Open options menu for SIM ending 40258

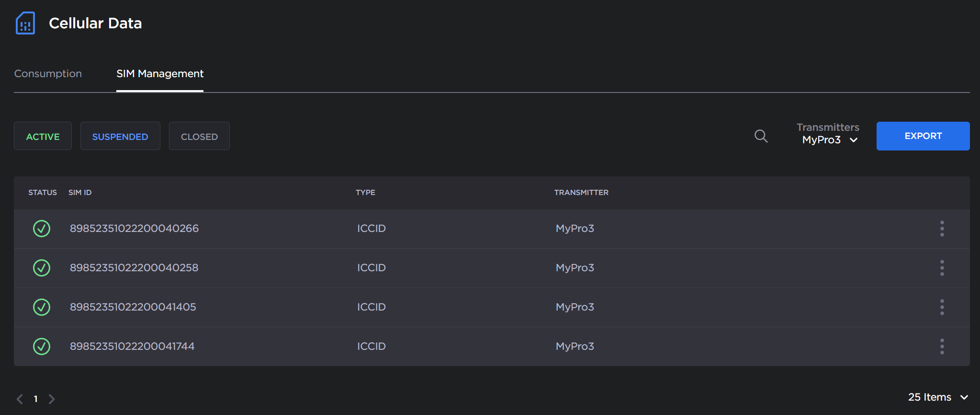[x=942, y=268]
